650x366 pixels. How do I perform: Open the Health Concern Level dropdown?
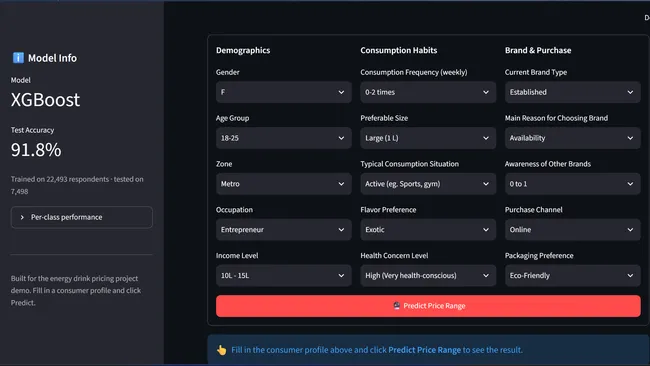[428, 276]
